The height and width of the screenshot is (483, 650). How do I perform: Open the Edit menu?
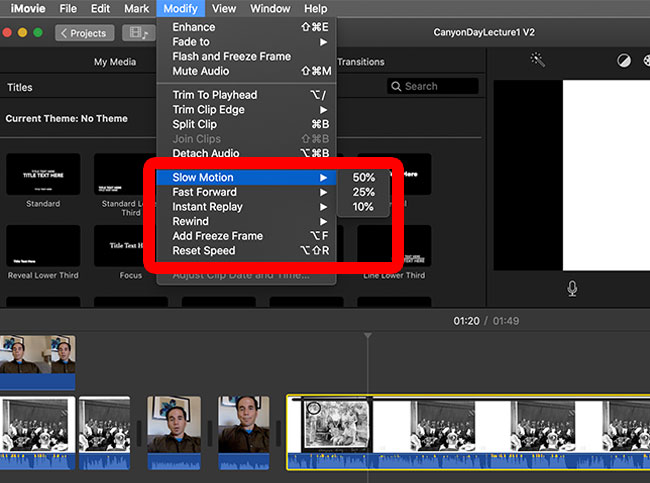coord(100,8)
